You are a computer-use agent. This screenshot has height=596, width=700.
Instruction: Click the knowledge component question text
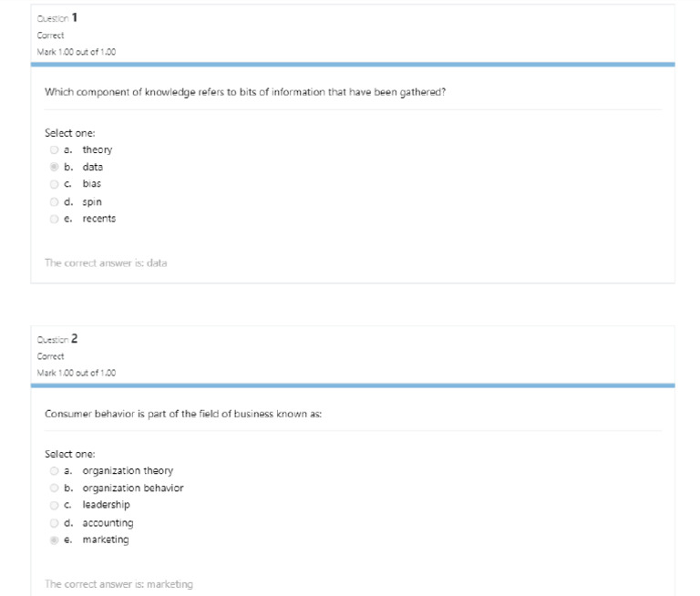(244, 92)
